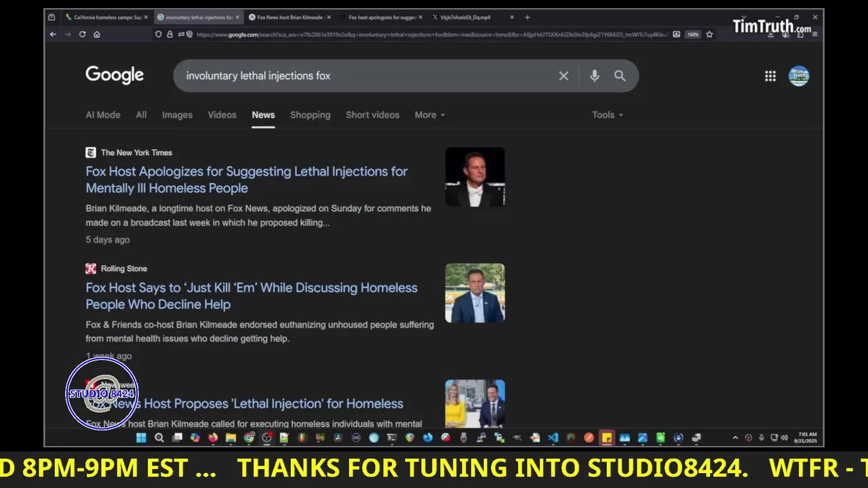Open the Sticky Notes taskbar icon
This screenshot has height=488, width=868.
606,438
